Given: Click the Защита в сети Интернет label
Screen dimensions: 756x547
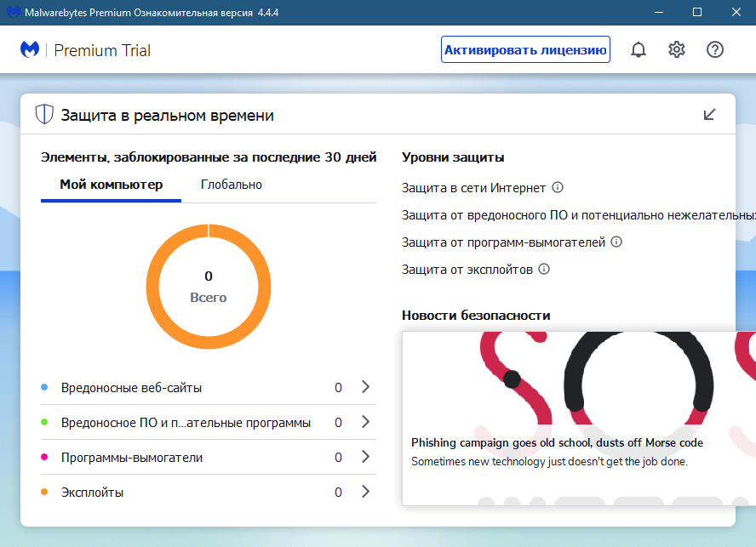Looking at the screenshot, I should 473,188.
